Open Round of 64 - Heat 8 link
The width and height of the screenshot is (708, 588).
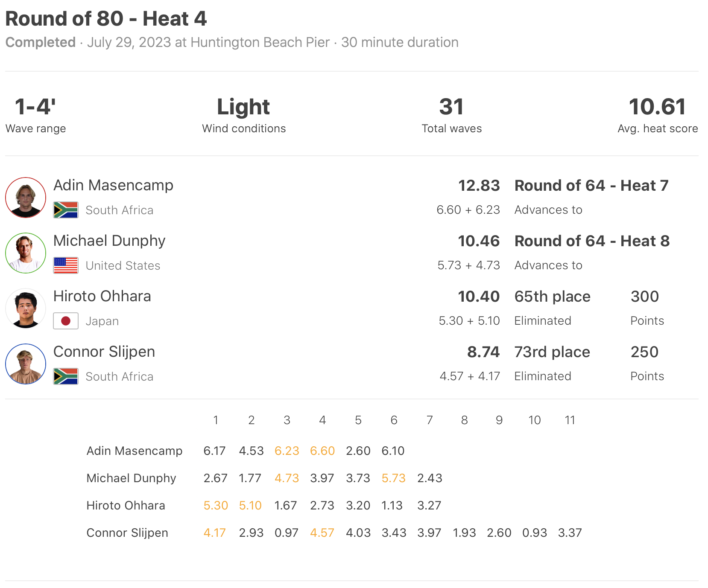pos(592,241)
